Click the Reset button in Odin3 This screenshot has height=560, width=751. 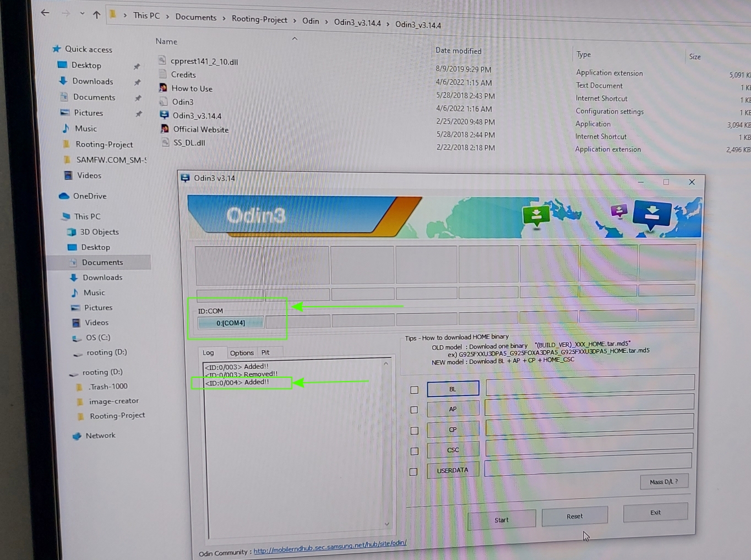[574, 516]
